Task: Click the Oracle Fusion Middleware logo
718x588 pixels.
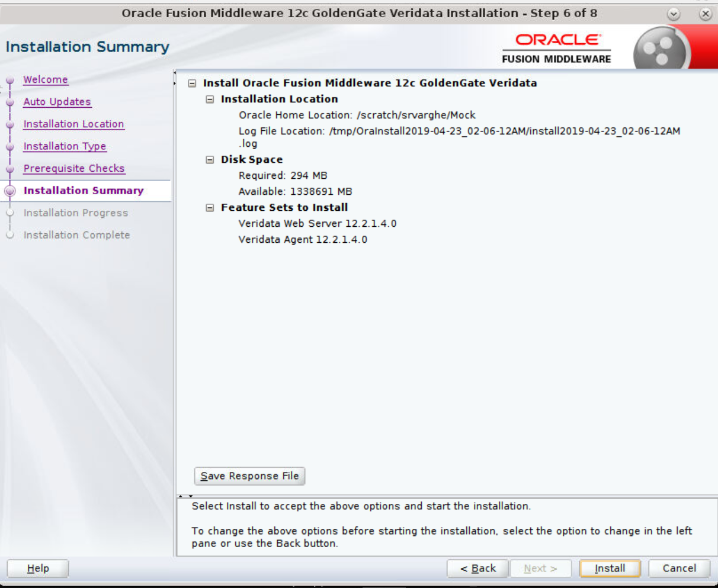Action: coord(556,49)
